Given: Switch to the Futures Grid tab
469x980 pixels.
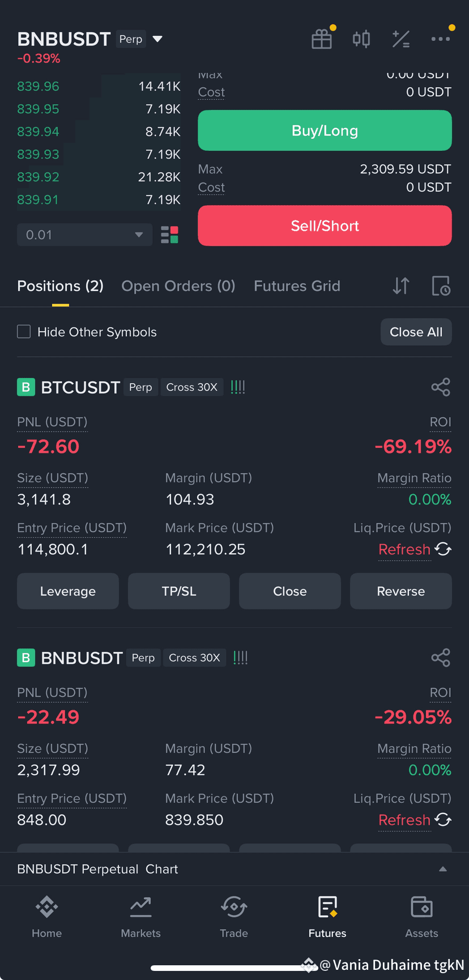Looking at the screenshot, I should click(x=297, y=286).
